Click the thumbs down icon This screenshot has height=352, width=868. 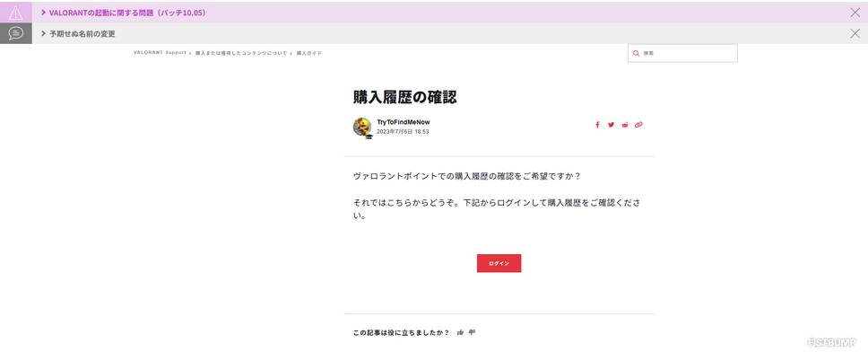[x=473, y=332]
